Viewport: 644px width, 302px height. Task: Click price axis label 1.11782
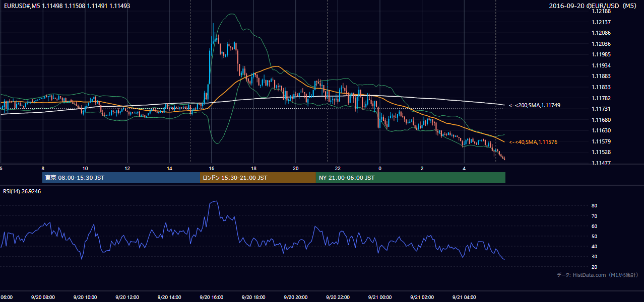coord(602,98)
